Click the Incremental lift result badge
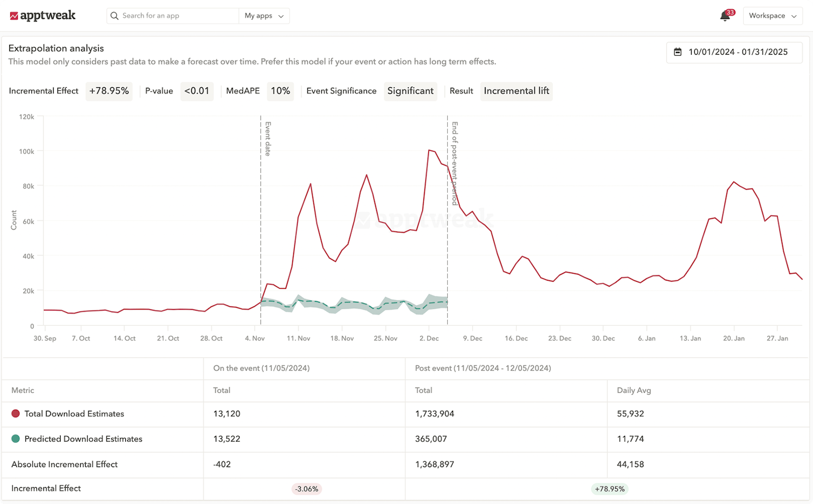This screenshot has height=504, width=813. point(516,91)
